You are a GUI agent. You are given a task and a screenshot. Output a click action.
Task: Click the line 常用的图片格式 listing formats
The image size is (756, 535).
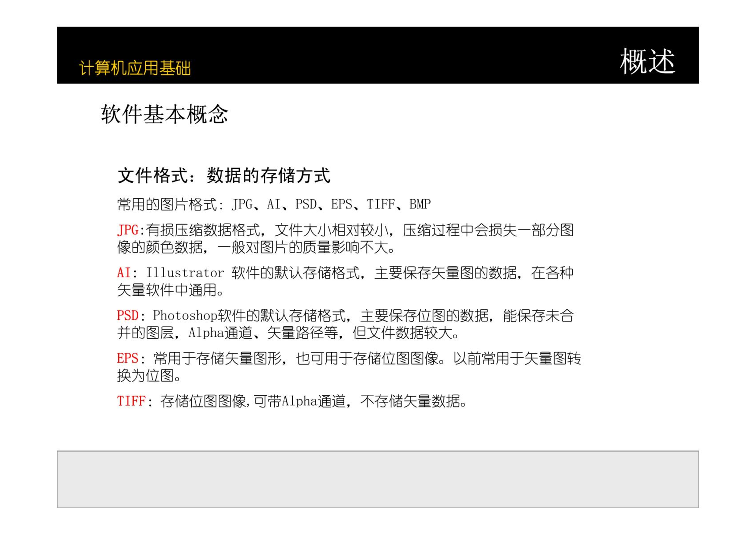pyautogui.click(x=274, y=204)
